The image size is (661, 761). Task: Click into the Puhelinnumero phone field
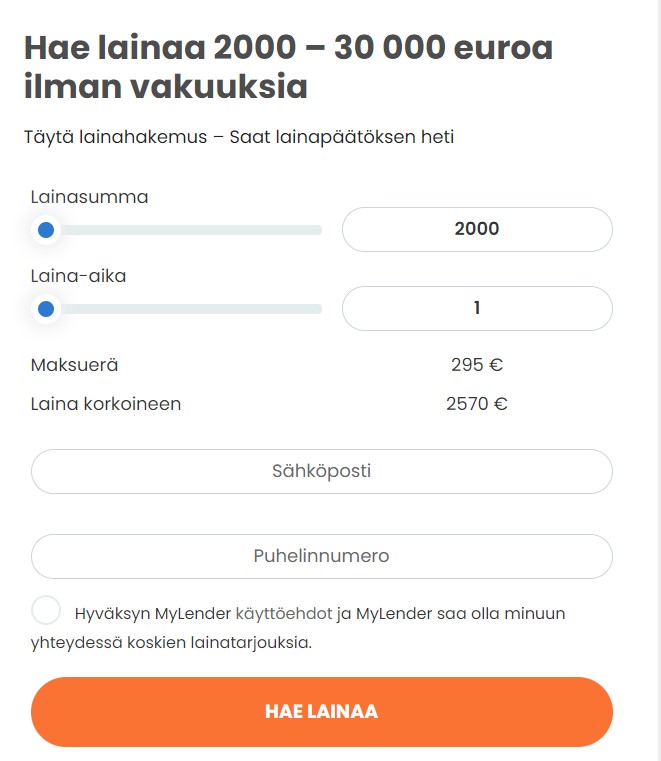(x=322, y=556)
